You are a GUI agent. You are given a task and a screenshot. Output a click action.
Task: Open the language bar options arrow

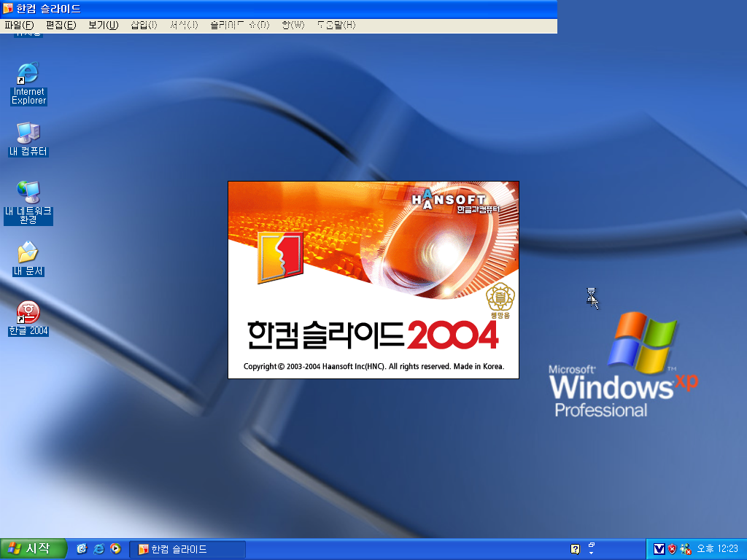pyautogui.click(x=591, y=553)
